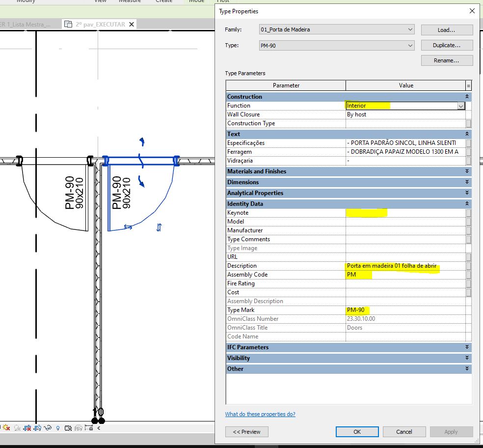
Task: Open Temporary Hide/Isolate glasses icon
Action: (x=48, y=428)
